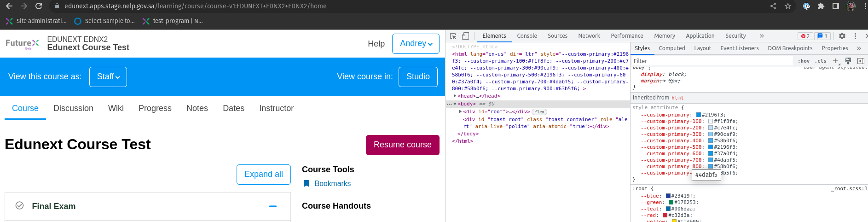This screenshot has height=222, width=868.
Task: Click the FutureX logo
Action: 22,44
